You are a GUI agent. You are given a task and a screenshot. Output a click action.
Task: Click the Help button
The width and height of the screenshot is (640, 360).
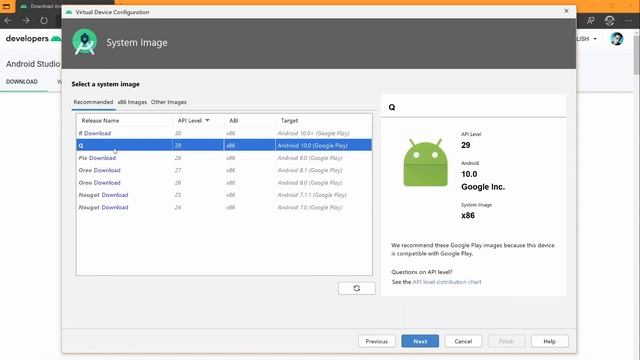tap(549, 341)
